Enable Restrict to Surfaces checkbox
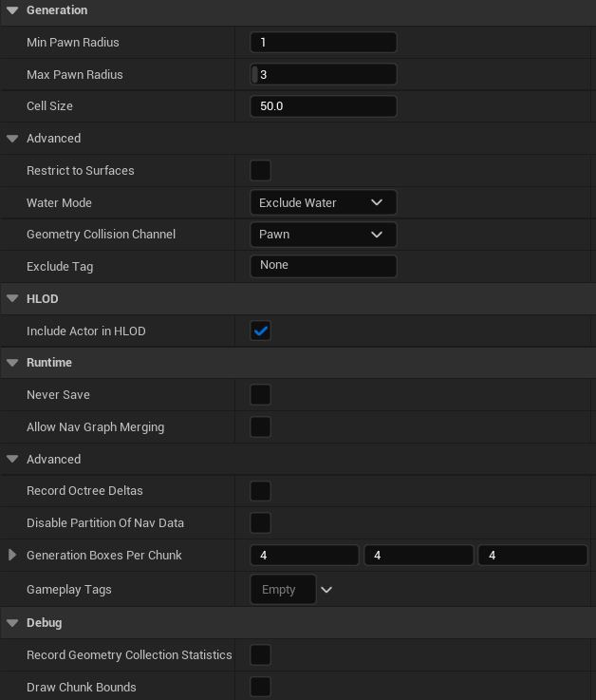 click(x=260, y=171)
